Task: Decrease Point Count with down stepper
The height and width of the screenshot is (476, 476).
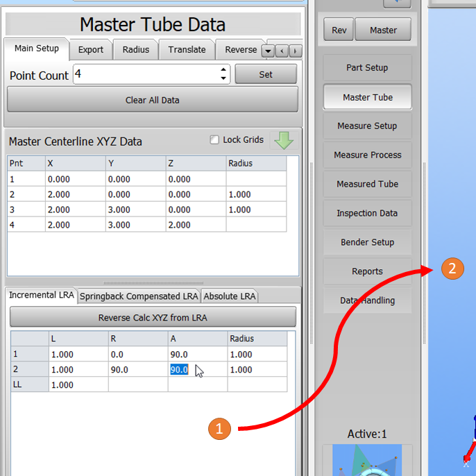Action: pos(223,78)
